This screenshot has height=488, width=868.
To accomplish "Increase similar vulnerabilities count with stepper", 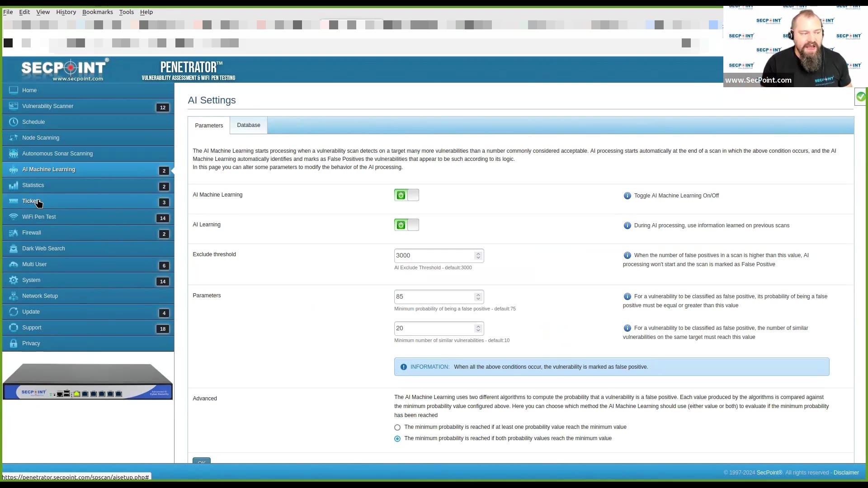I will click(478, 326).
